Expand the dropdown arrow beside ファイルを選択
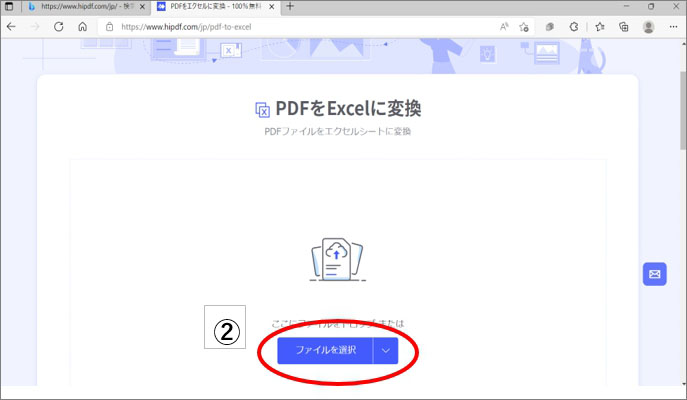 click(x=386, y=350)
